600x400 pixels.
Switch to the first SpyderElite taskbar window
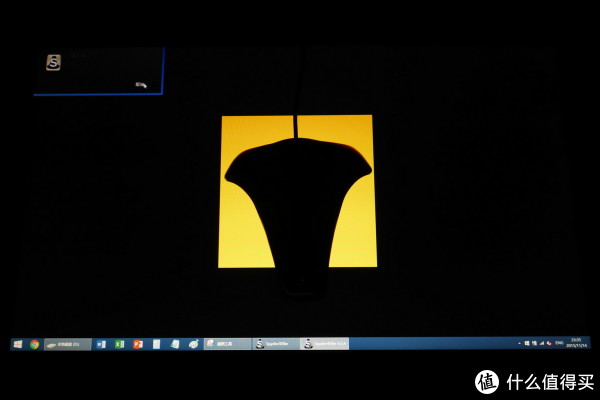pos(276,344)
